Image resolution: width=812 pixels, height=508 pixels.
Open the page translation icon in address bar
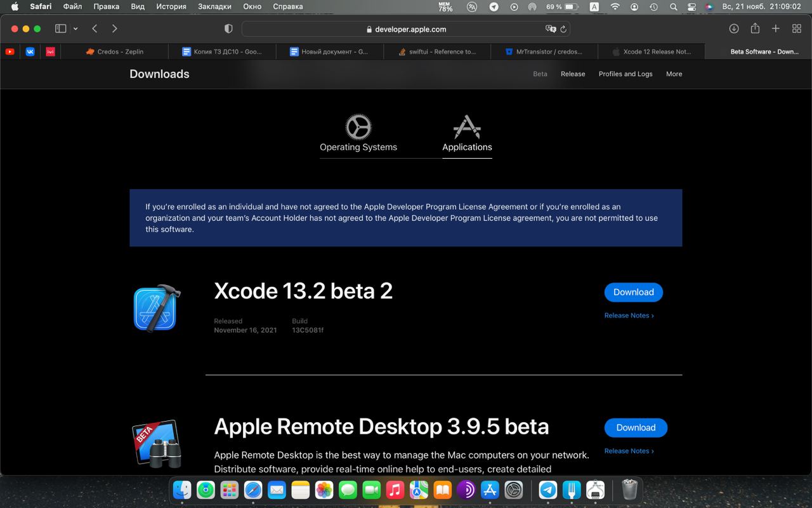(551, 29)
